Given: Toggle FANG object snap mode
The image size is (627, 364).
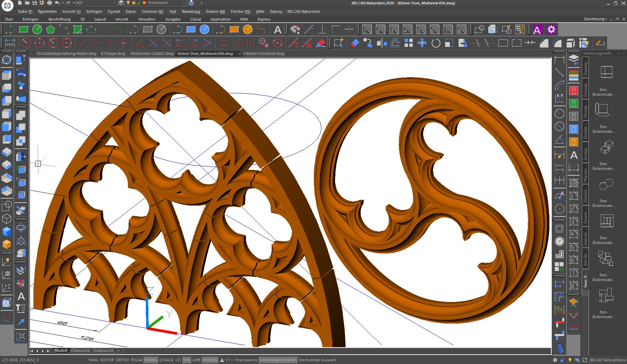Looking at the screenshot, I should (93, 360).
